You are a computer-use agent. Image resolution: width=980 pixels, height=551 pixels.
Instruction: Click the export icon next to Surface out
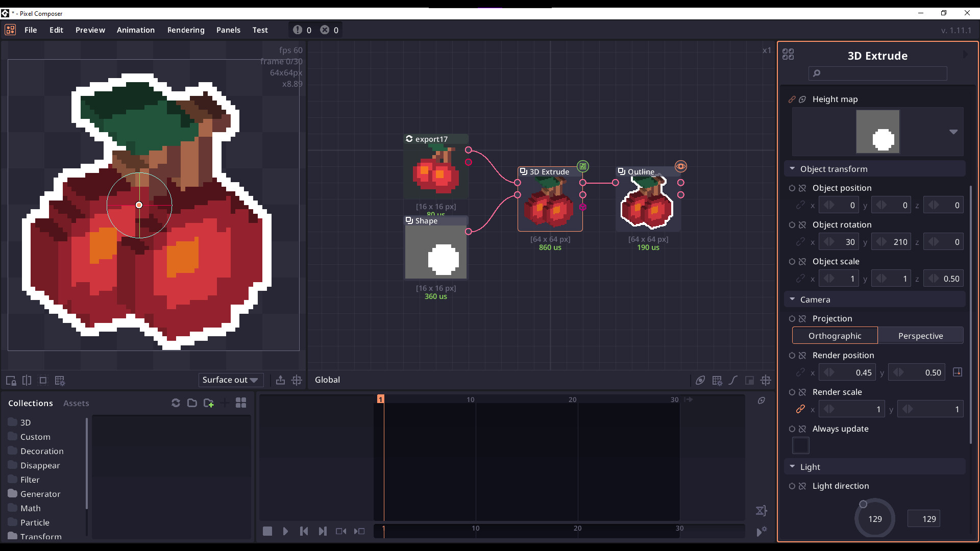click(280, 380)
